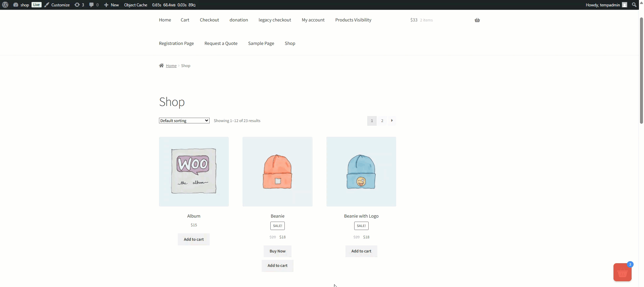Viewport: 644px width, 287px height.
Task: Click the Beanie with Logo product image
Action: tap(361, 172)
